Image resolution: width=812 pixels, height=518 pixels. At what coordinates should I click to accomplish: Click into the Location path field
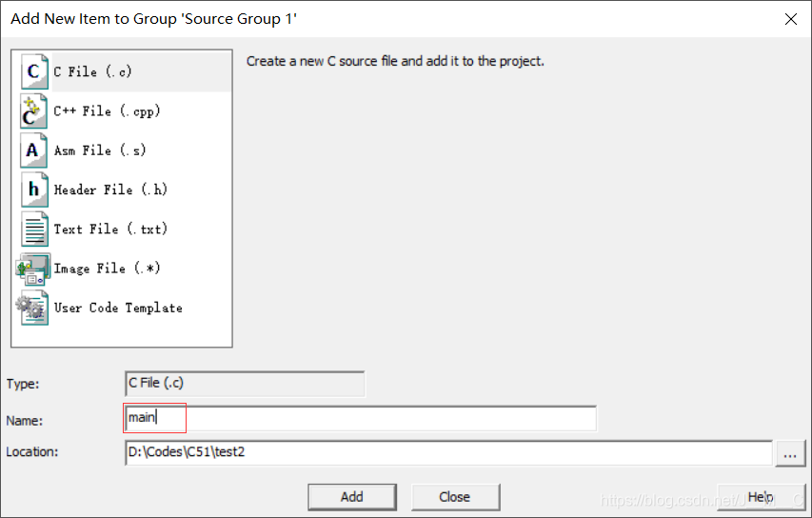click(448, 452)
